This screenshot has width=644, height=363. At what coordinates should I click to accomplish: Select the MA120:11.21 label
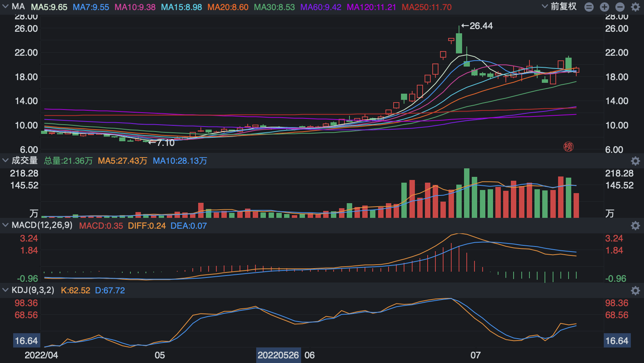[x=372, y=7]
